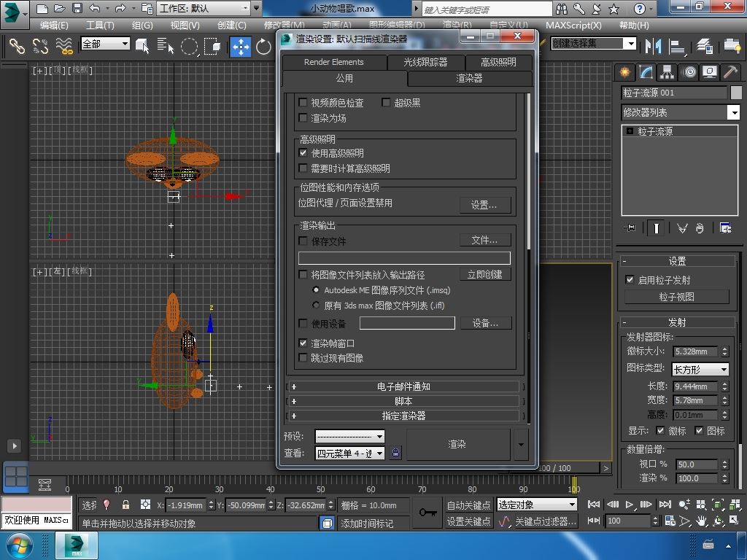Activate the bind to space warp tool
Screen dimensions: 747x560
(x=64, y=46)
